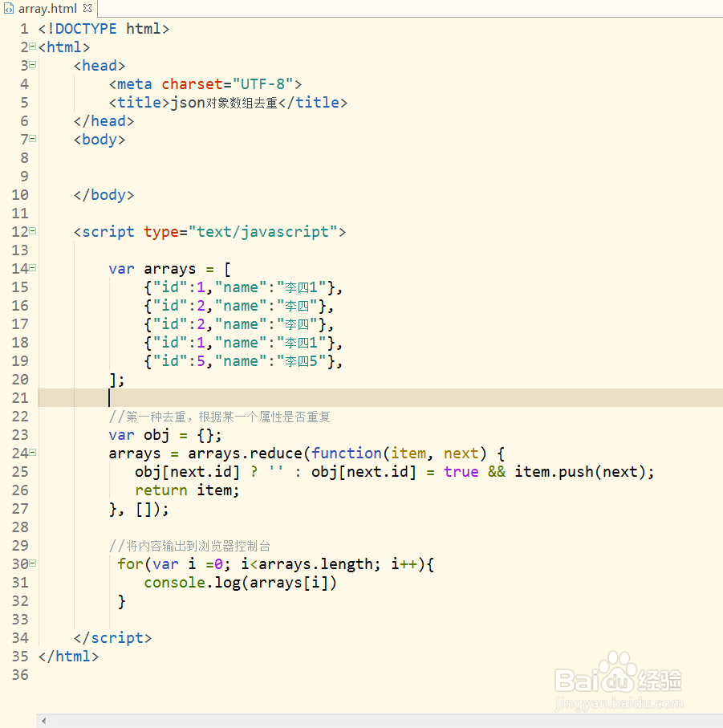Select the array.html editor tab
Image resolution: width=723 pixels, height=728 pixels.
point(47,8)
